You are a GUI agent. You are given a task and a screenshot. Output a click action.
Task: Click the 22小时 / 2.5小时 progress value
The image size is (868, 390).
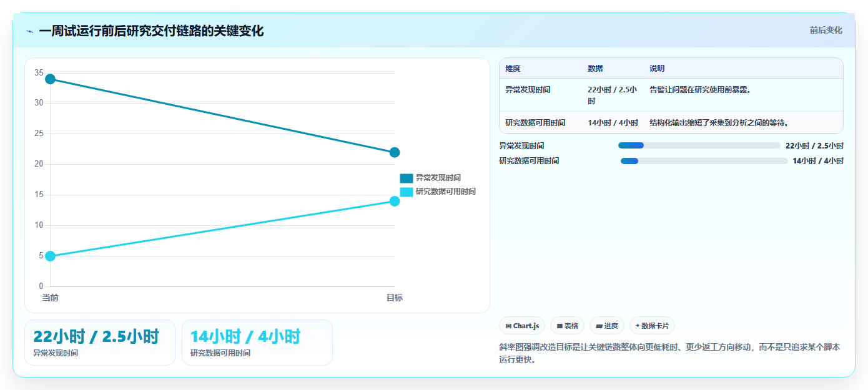click(814, 146)
